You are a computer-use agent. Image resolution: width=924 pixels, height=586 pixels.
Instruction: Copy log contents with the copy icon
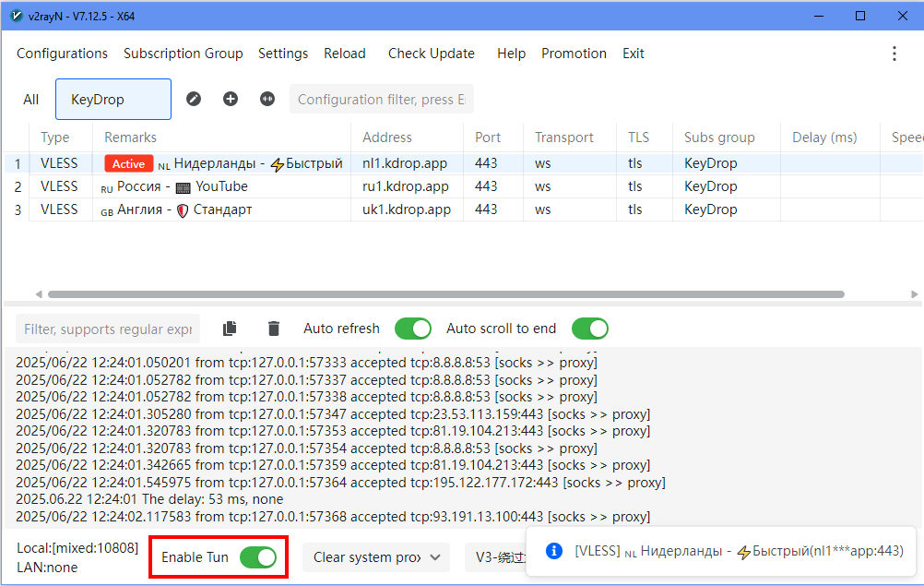[230, 329]
